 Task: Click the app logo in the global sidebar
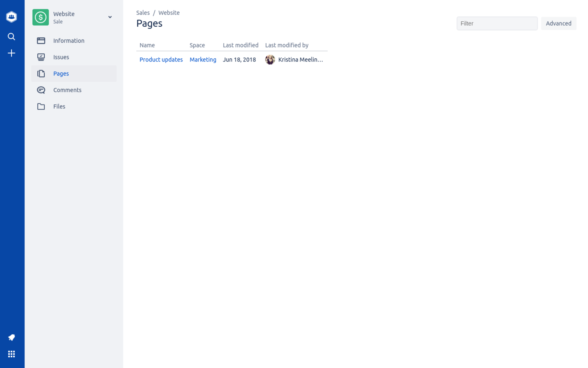(11, 17)
